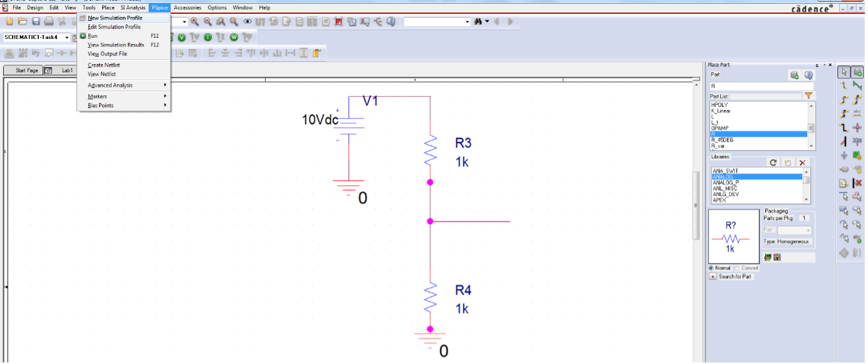
Task: Click the binoculars search icon
Action: click(478, 21)
